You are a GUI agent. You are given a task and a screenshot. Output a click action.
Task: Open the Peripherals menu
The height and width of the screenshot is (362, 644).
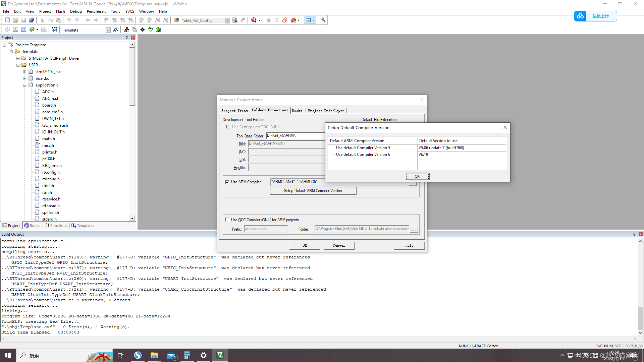(96, 11)
